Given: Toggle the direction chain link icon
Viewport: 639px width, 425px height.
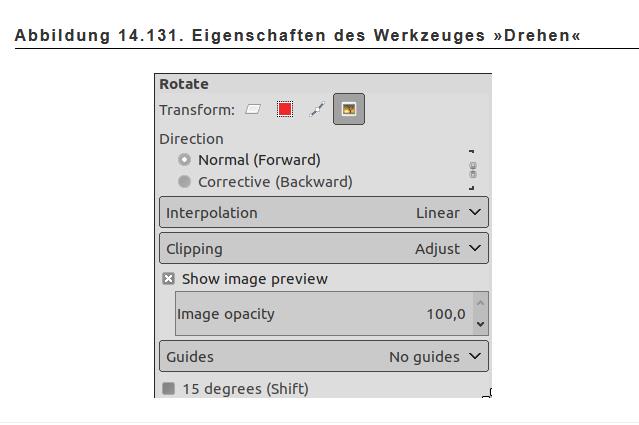Looking at the screenshot, I should (472, 170).
